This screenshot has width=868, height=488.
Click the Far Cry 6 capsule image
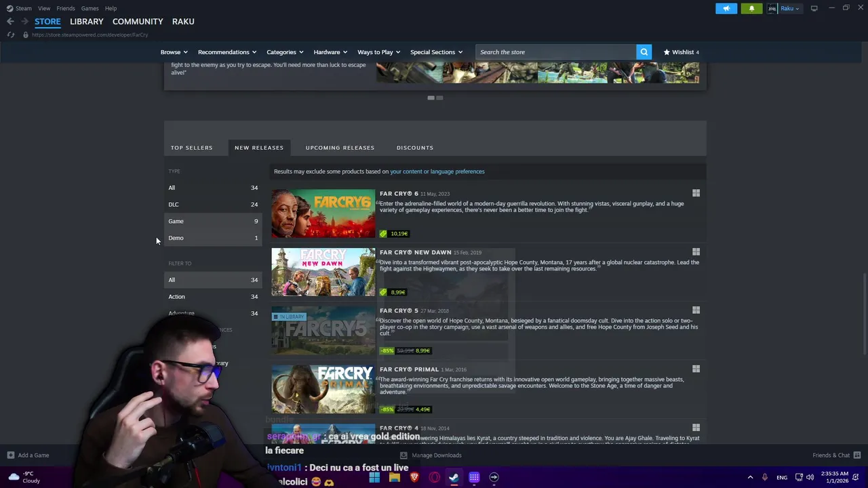(323, 213)
